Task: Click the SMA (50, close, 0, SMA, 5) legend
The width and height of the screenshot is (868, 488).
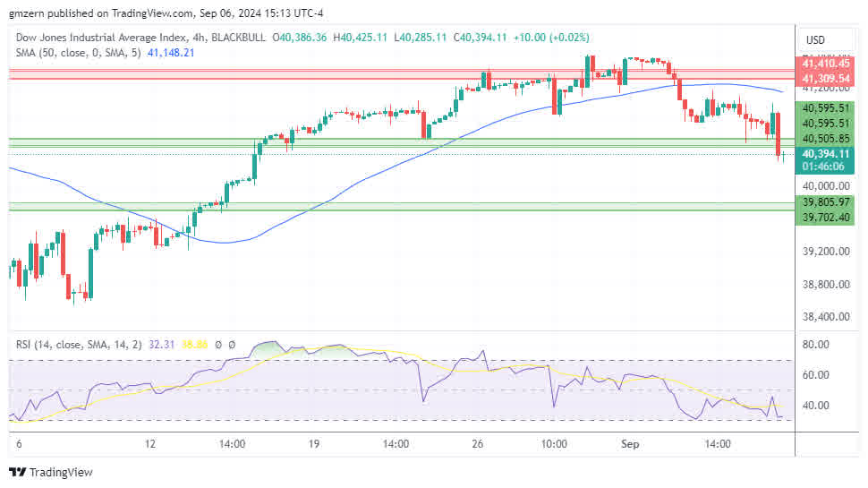Action: click(x=78, y=53)
